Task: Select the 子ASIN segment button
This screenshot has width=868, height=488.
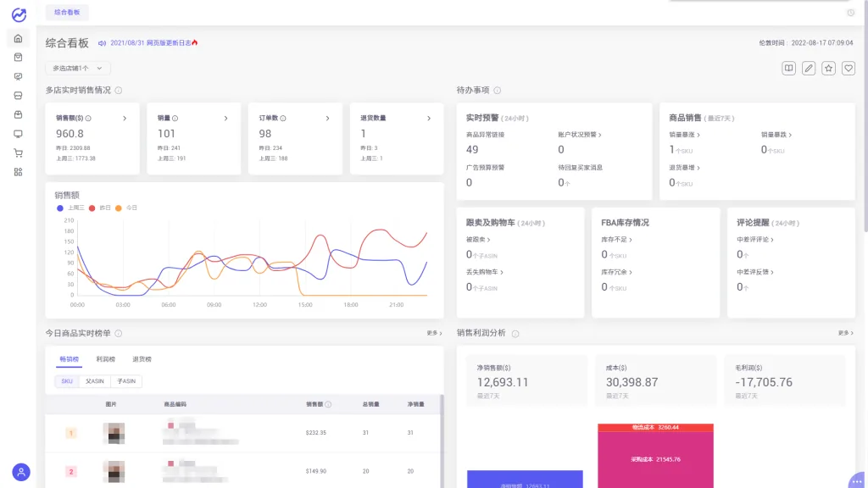Action: 126,381
